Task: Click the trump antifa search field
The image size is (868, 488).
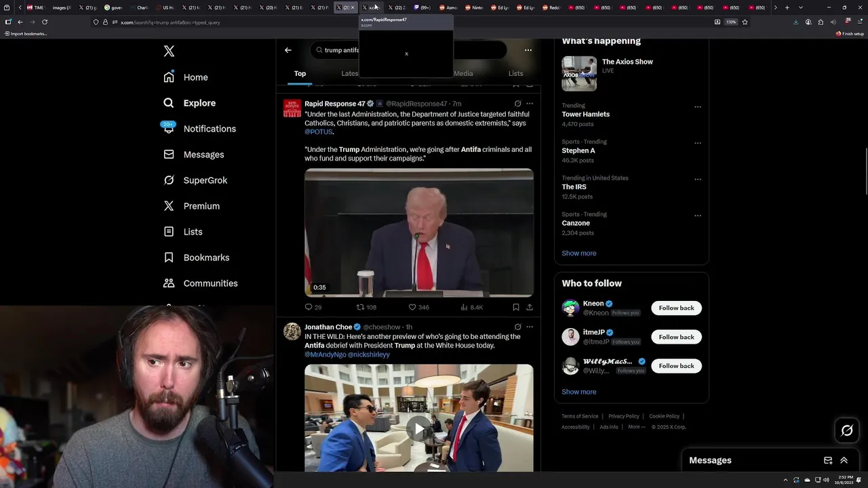Action: pyautogui.click(x=408, y=50)
